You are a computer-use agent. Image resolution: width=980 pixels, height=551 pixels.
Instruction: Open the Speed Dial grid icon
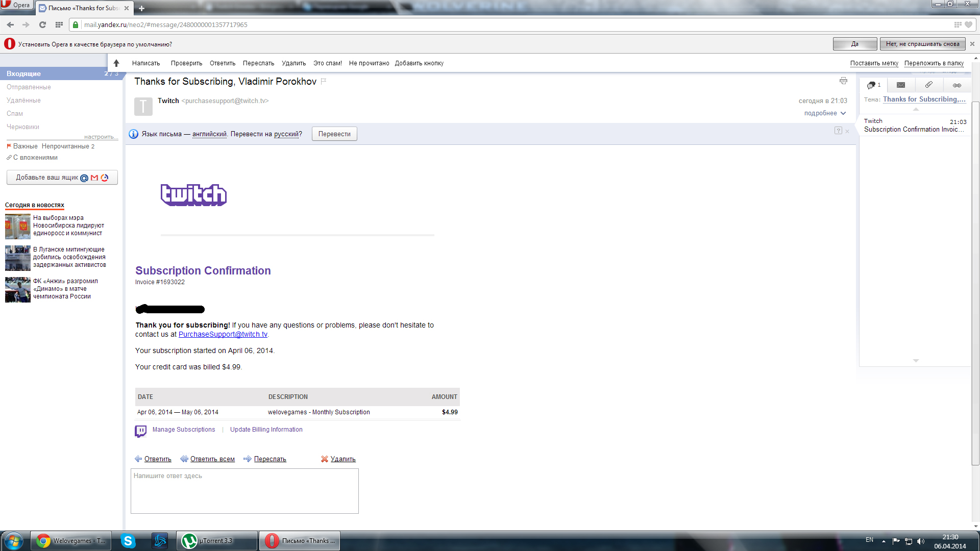[x=59, y=24]
